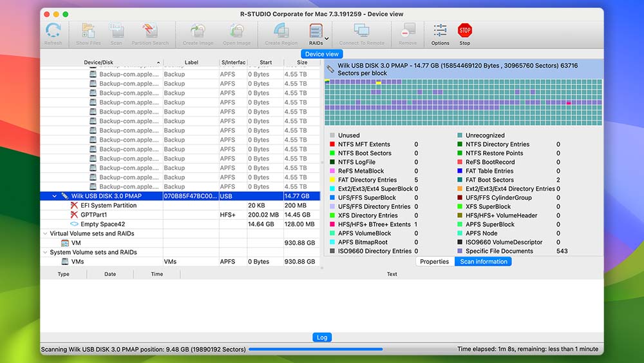Click the S/Interfac column header
The image size is (644, 363).
tap(233, 63)
